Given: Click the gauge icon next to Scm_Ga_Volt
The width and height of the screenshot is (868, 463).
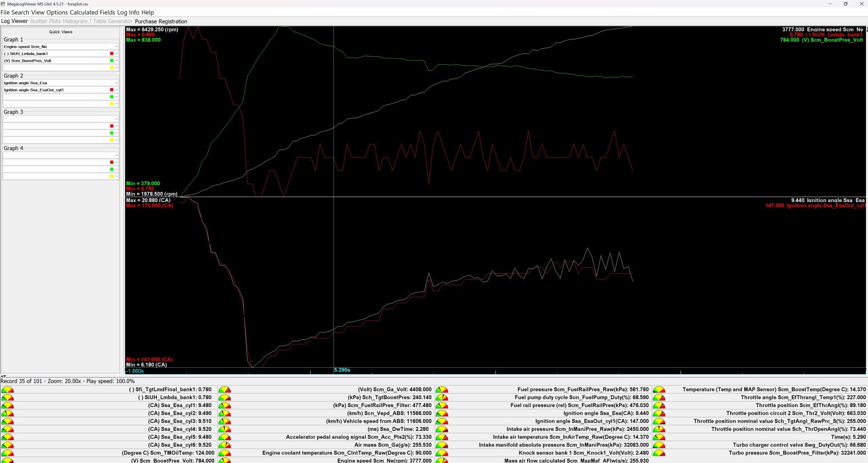Looking at the screenshot, I should [225, 390].
